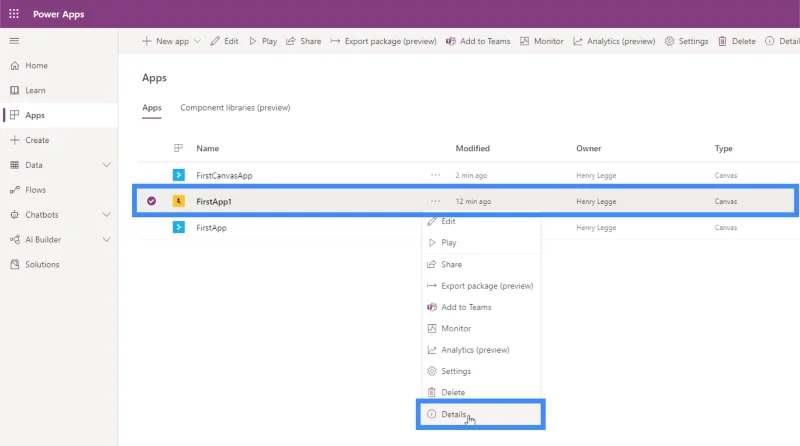The width and height of the screenshot is (800, 446).
Task: Open the FirstApp1 app name
Action: point(214,202)
